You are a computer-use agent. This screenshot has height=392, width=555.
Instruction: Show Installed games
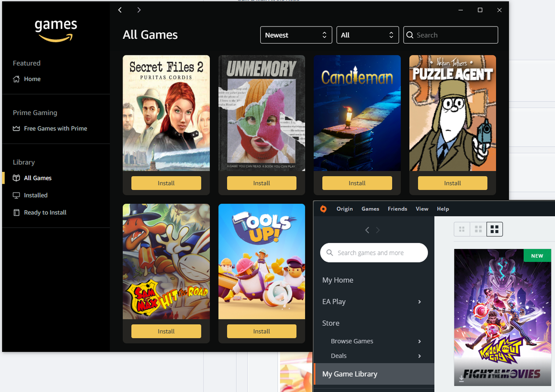(36, 196)
